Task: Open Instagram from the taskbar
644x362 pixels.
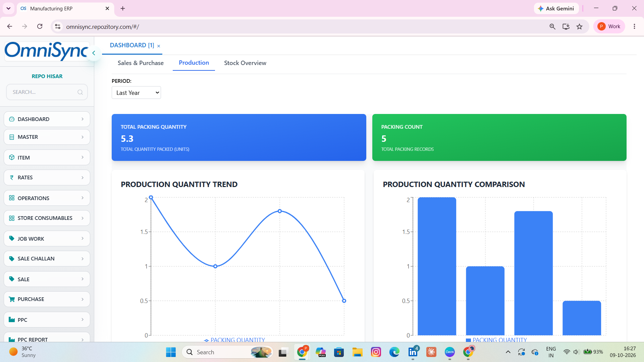Action: (376, 352)
